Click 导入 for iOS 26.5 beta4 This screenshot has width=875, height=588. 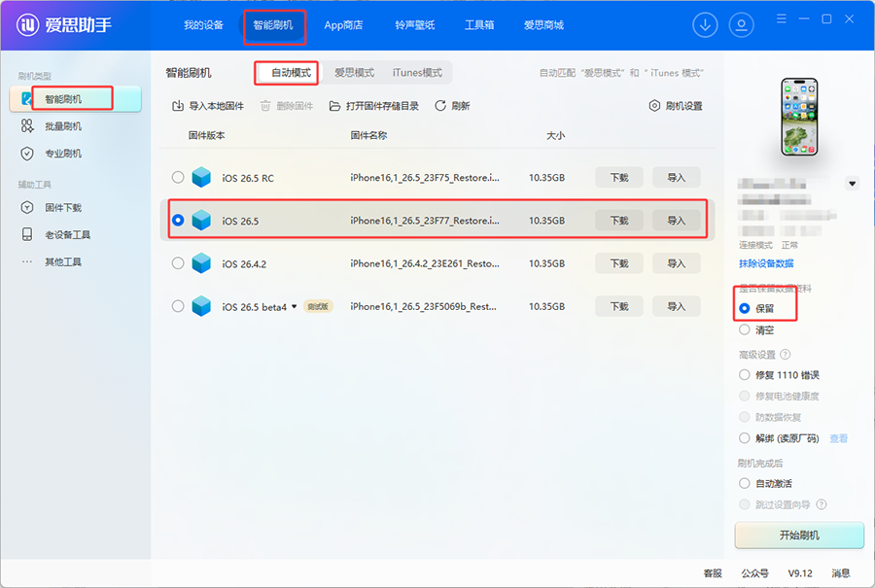(677, 306)
